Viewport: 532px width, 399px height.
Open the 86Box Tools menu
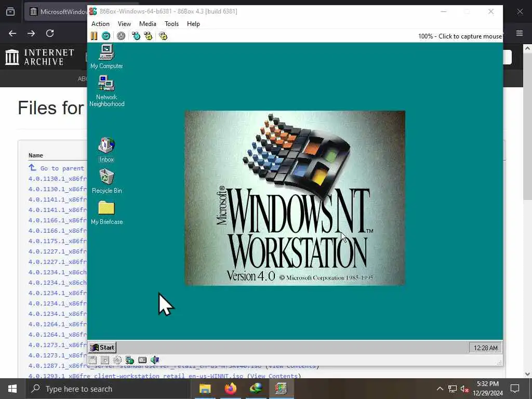[171, 24]
